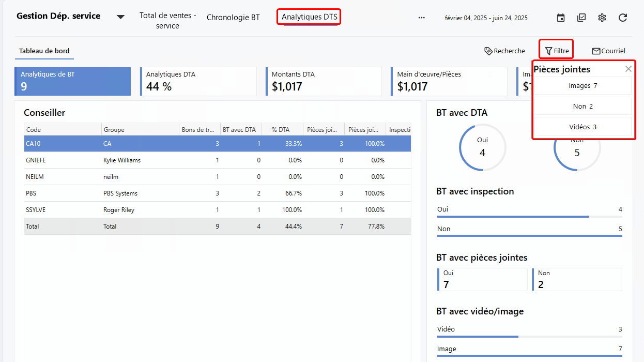Click the three-dots more options

pyautogui.click(x=422, y=18)
